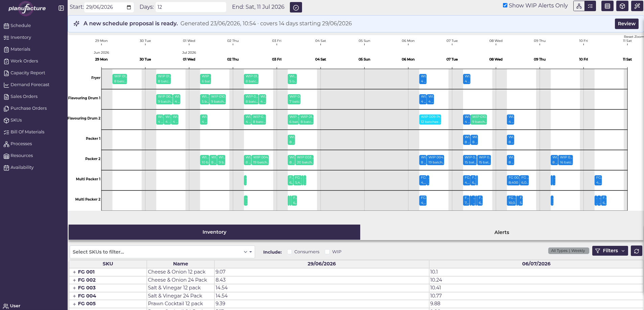Image resolution: width=644 pixels, height=310 pixels.
Task: Expand the FG 004 row
Action: pyautogui.click(x=74, y=296)
